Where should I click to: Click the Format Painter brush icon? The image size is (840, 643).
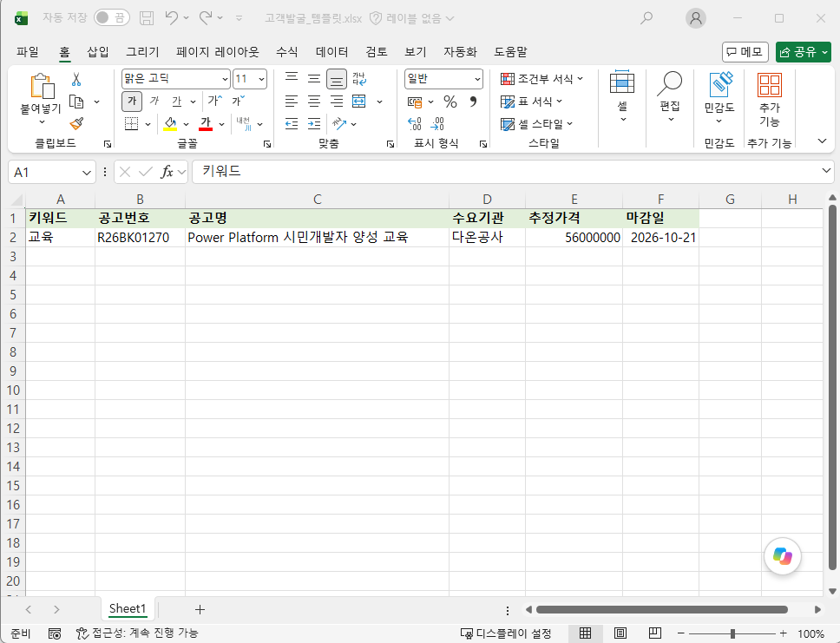76,124
